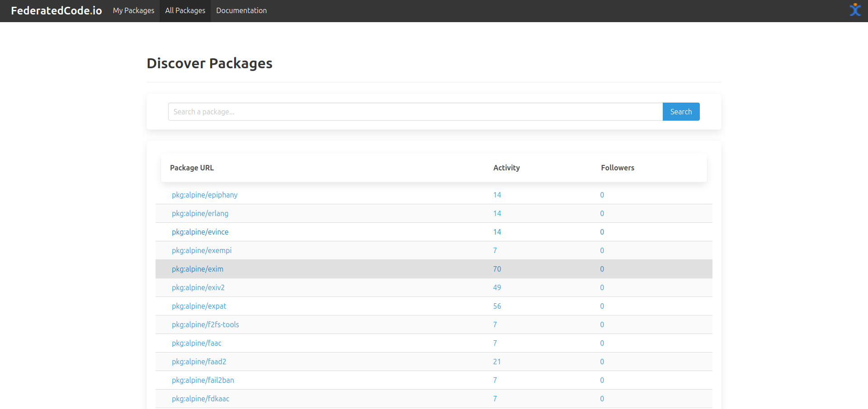Click activity count 56 for expat
The image size is (868, 409).
[x=497, y=306]
